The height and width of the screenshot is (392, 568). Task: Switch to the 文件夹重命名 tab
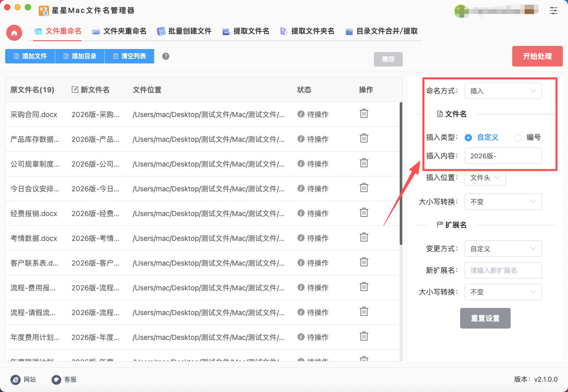pos(119,31)
